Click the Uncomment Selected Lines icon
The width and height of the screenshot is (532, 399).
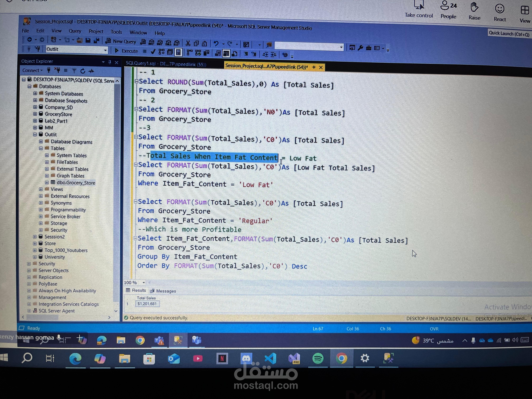(254, 54)
